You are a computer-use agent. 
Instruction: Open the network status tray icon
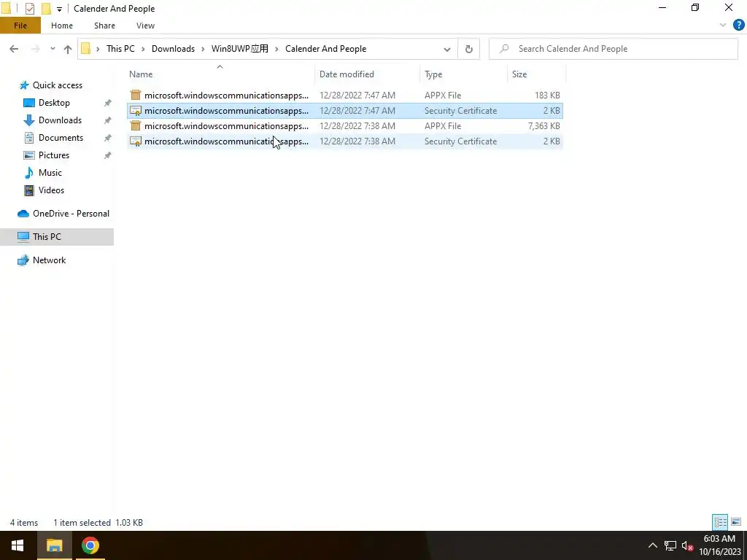670,545
